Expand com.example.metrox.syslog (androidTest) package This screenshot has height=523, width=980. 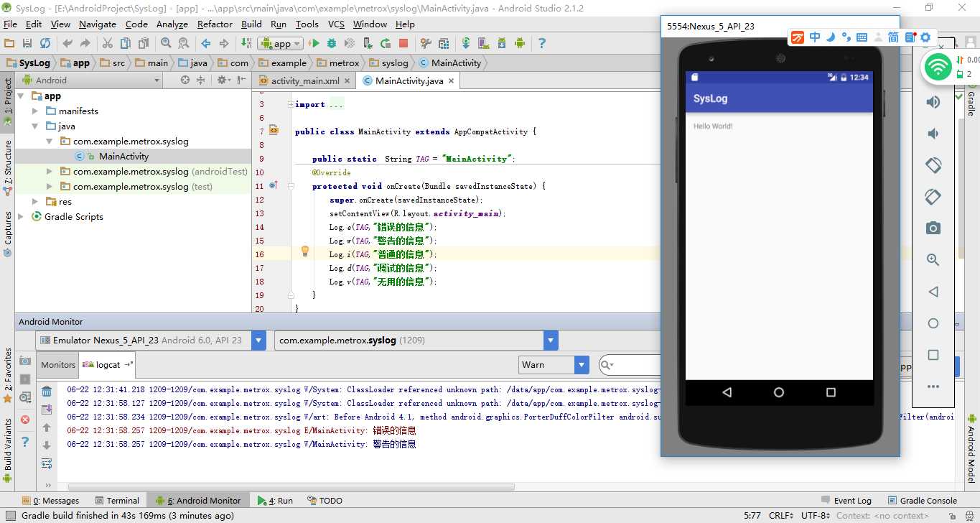(x=50, y=172)
